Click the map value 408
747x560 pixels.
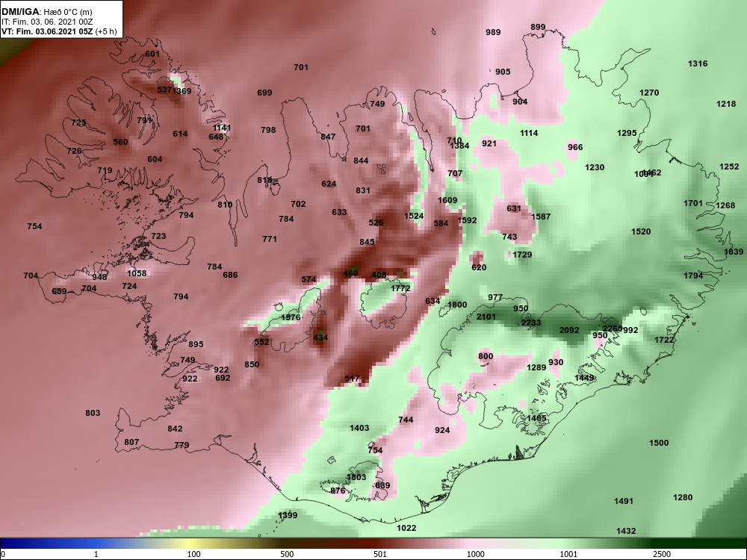[x=379, y=276]
